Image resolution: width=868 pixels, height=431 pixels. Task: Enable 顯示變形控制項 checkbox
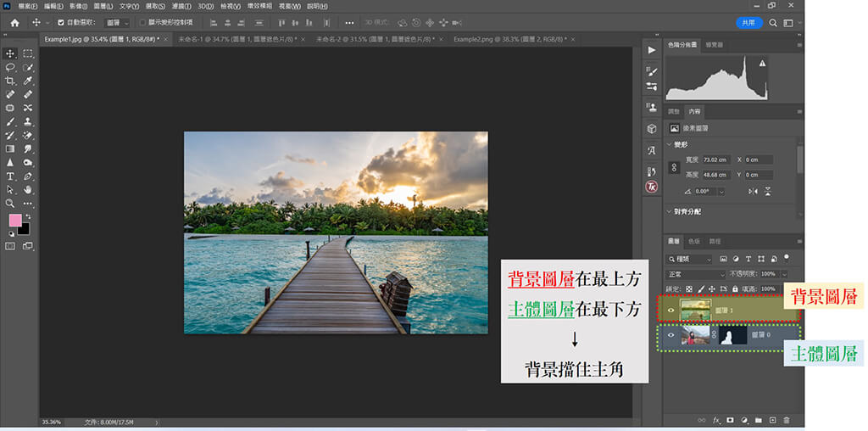[142, 23]
